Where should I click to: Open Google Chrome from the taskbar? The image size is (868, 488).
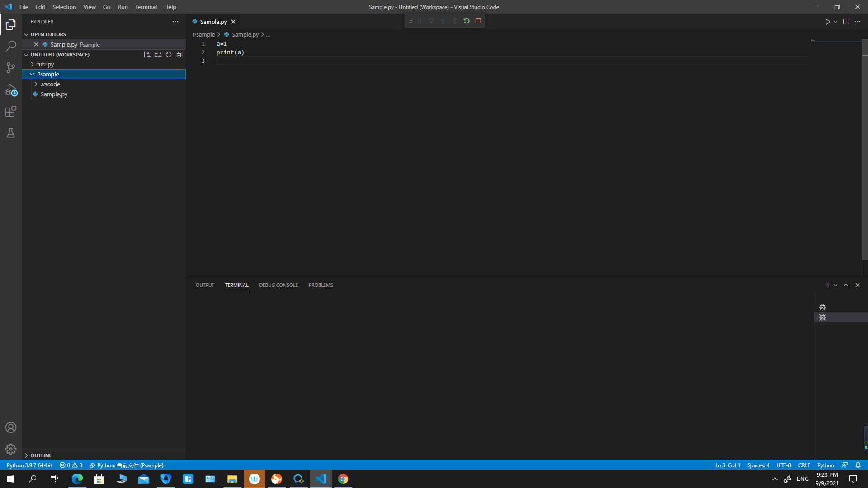tap(343, 479)
